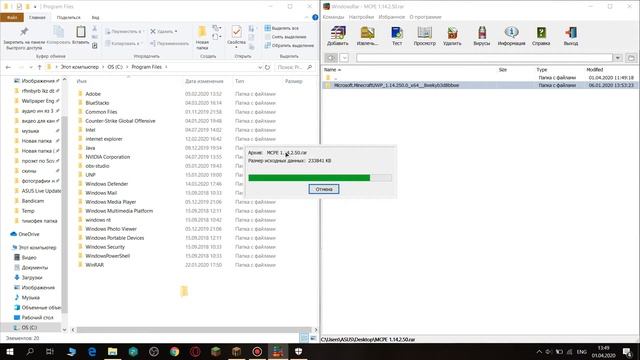
Task: Click the Справка (Help) icon in WinRAR
Action: click(x=541, y=33)
